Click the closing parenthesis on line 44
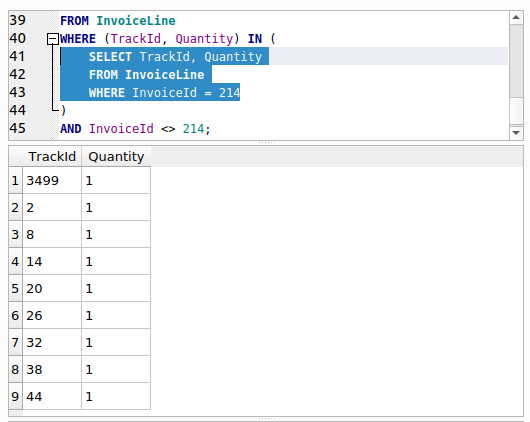Image resolution: width=530 pixels, height=422 pixels. [x=64, y=111]
